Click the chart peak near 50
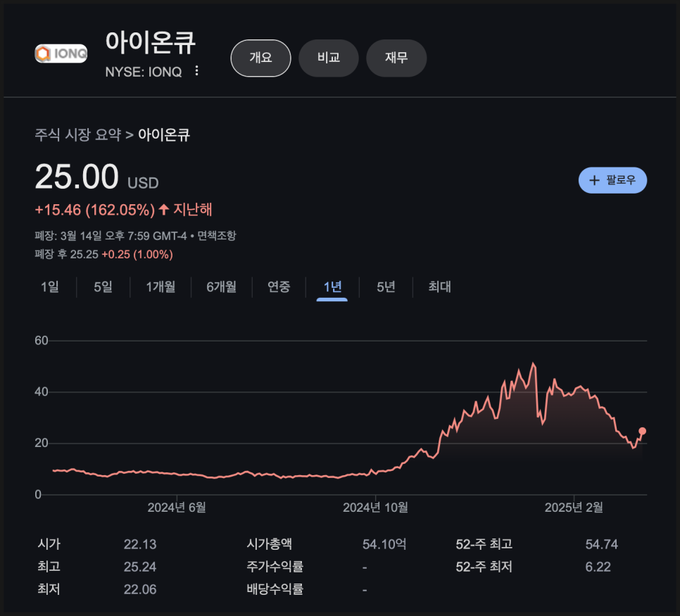Viewport: 680px width, 616px height. coord(533,363)
